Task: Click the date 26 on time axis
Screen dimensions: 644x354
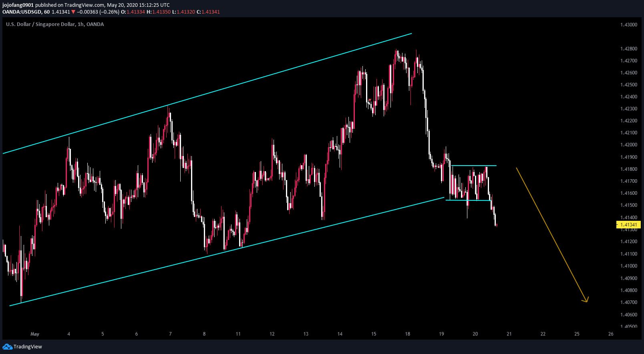Action: point(611,334)
